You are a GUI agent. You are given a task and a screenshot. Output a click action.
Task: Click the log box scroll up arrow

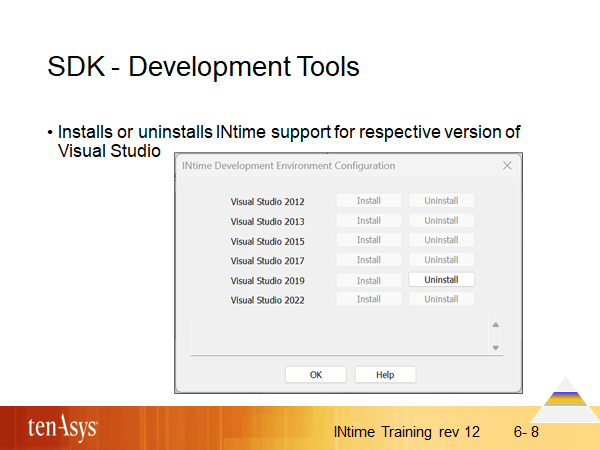pos(496,325)
